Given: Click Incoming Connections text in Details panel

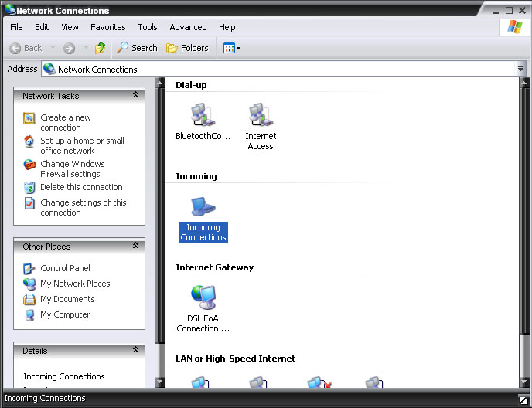Looking at the screenshot, I should 63,376.
